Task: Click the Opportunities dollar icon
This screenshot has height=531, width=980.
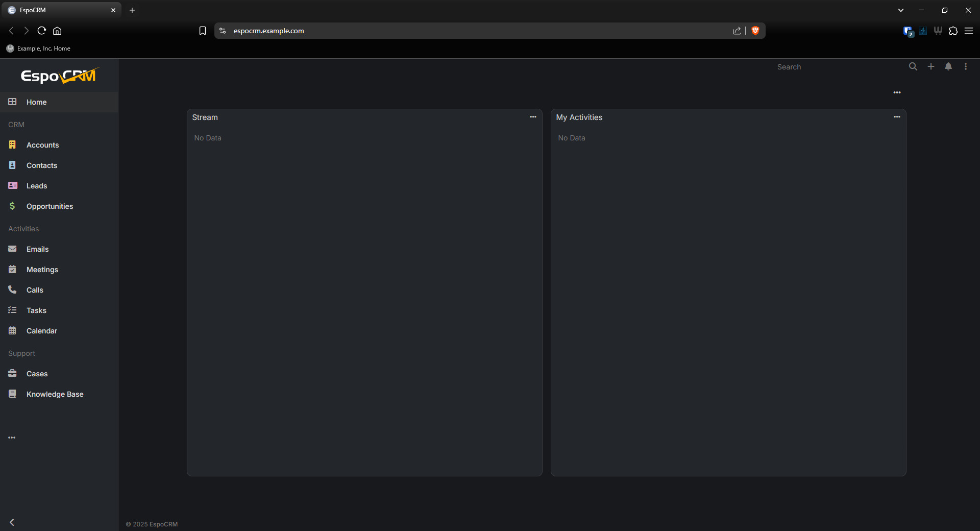Action: (x=12, y=206)
